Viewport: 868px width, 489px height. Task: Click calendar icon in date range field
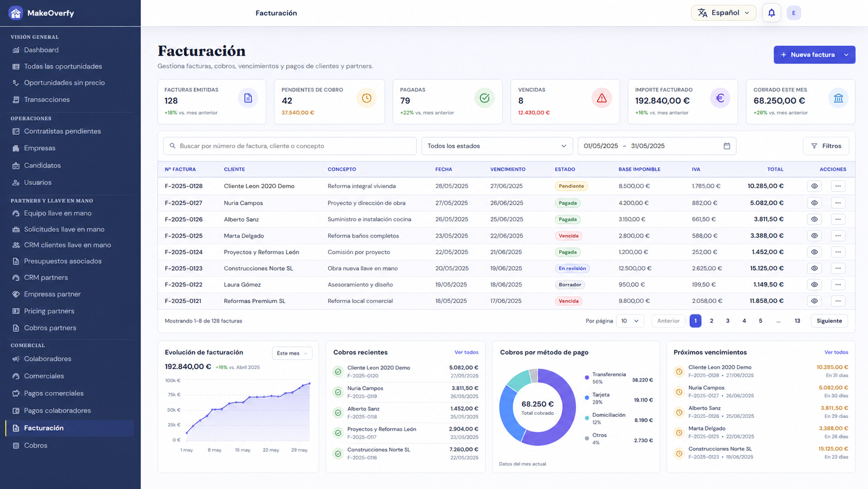(x=727, y=146)
